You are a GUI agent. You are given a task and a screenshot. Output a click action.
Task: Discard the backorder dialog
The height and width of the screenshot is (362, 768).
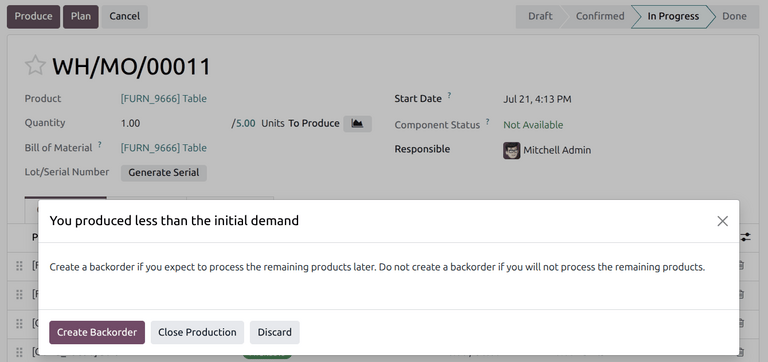[275, 333]
